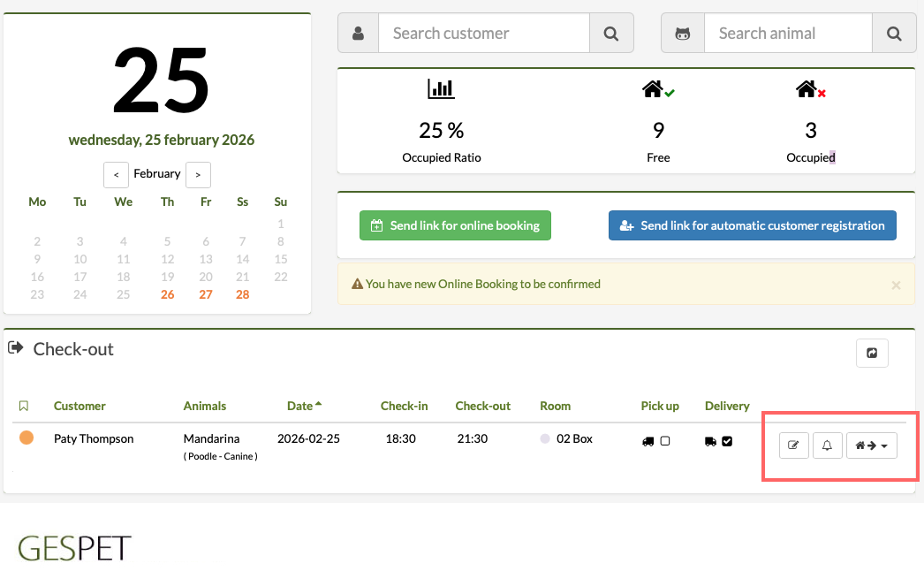Enable the Pick up checkbox for Mandarina
This screenshot has width=924, height=571.
pos(665,440)
